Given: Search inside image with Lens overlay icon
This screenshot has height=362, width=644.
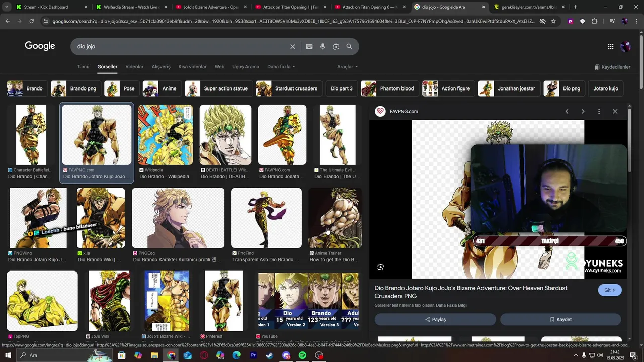Looking at the screenshot, I should pyautogui.click(x=381, y=267).
